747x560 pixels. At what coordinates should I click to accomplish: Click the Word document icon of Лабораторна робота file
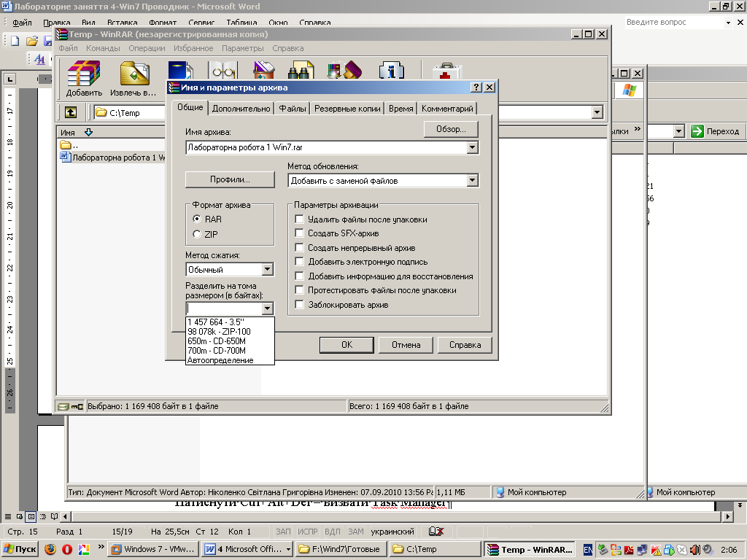(x=65, y=157)
